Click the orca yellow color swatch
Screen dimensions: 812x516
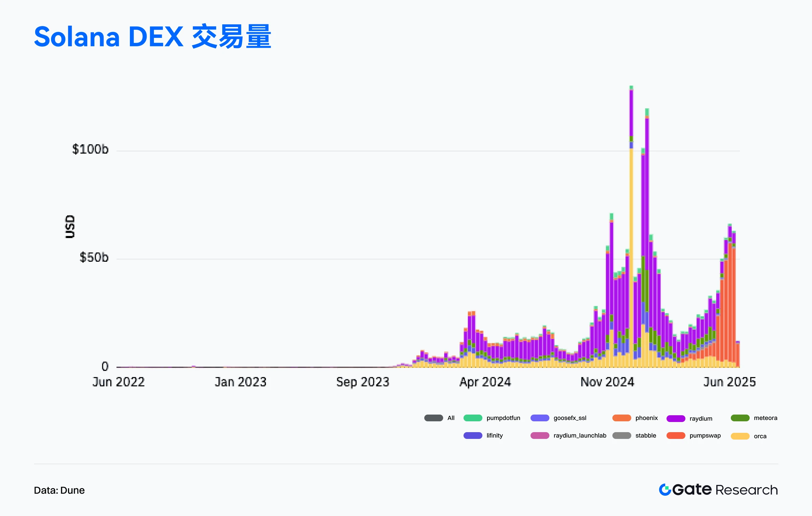pos(740,436)
